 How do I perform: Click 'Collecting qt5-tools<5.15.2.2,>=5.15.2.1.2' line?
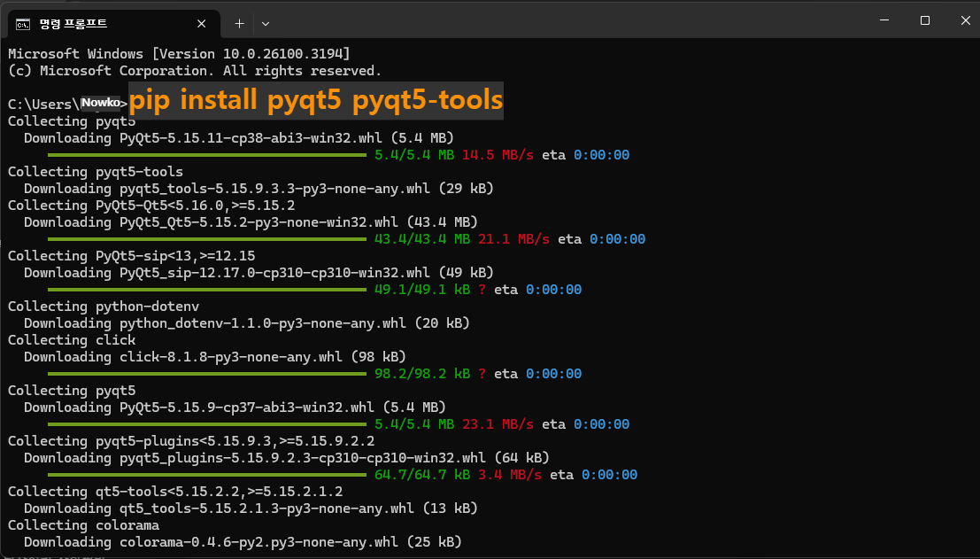(x=175, y=492)
